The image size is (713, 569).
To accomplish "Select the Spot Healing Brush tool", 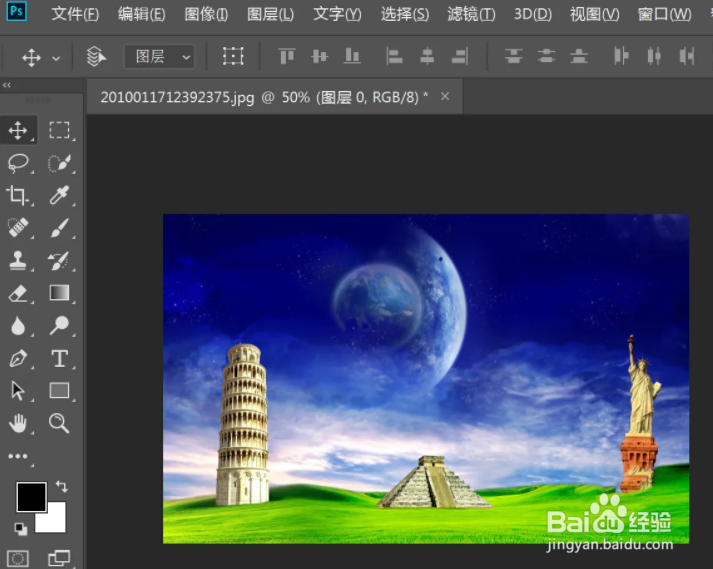I will coord(18,228).
